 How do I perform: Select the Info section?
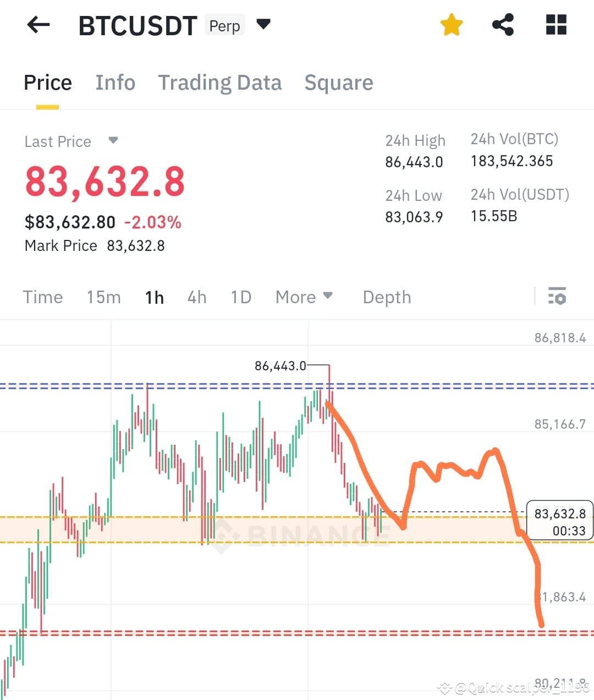(116, 82)
